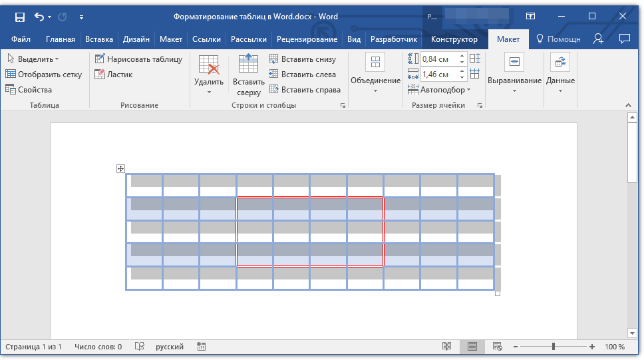Viewport: 644px width, 360px height.
Task: Click the distribute columns evenly icon
Action: click(474, 74)
